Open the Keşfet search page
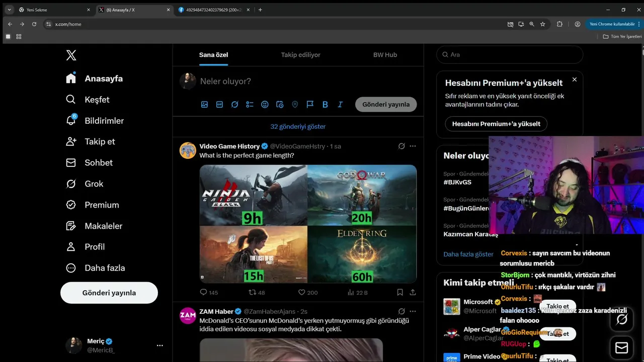 click(x=88, y=100)
